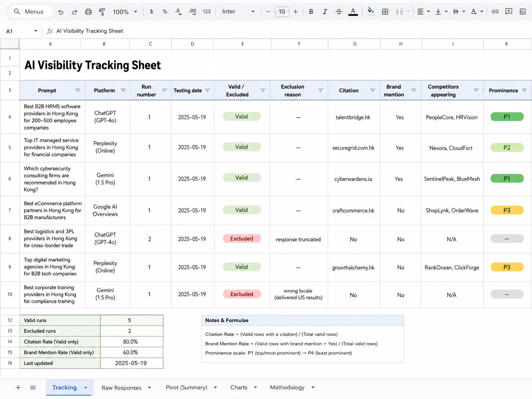Toggle italic formatting

(325, 12)
